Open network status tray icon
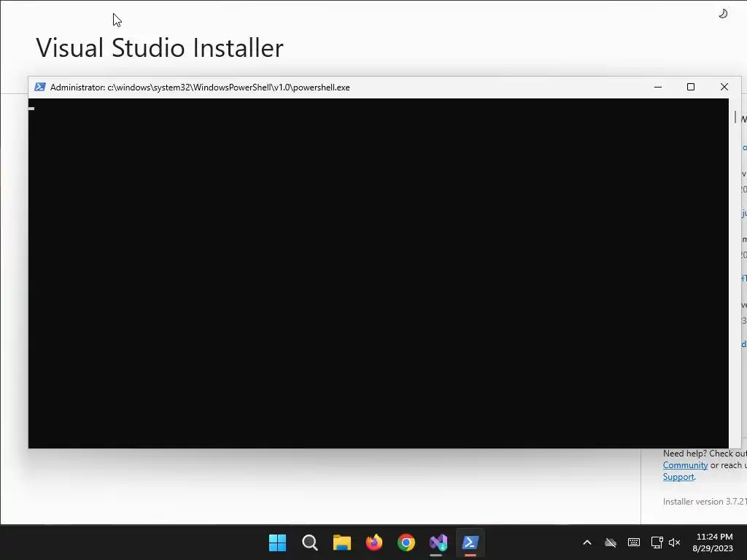This screenshot has height=560, width=747. 657,542
